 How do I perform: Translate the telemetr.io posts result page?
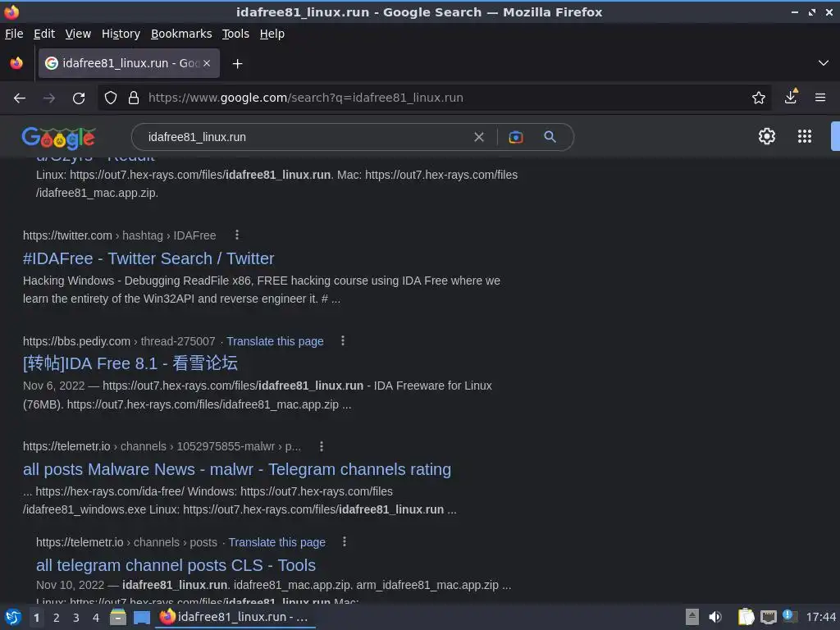click(x=277, y=542)
